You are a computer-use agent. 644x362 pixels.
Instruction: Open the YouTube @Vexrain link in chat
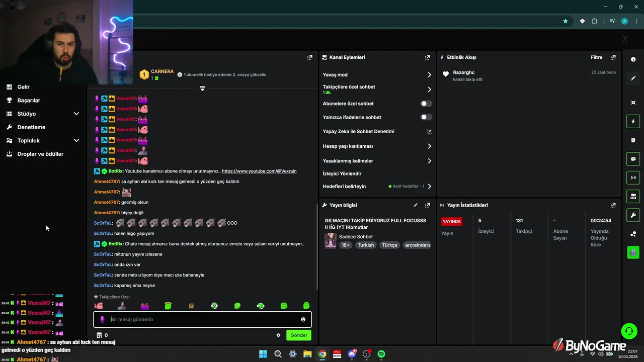[x=259, y=171]
